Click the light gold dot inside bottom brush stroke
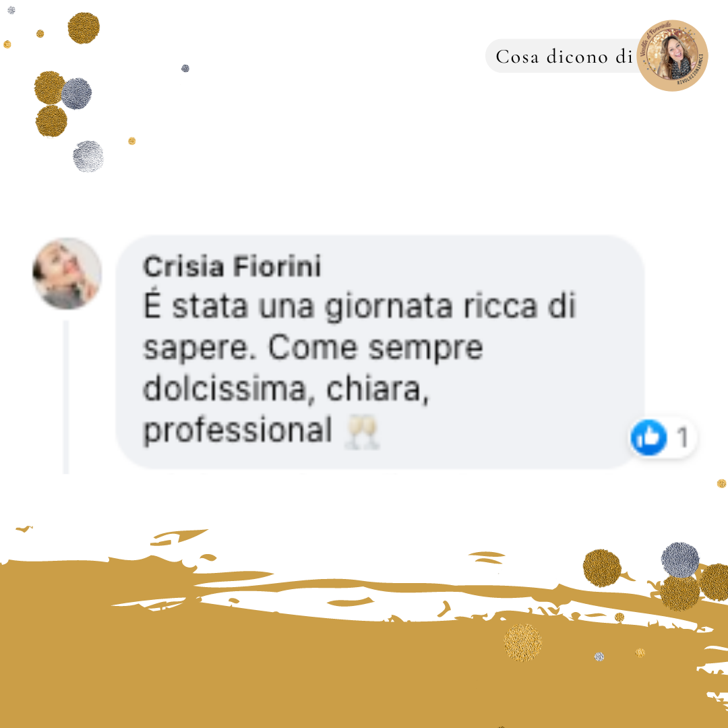Viewport: 728px width, 728px height. (523, 642)
